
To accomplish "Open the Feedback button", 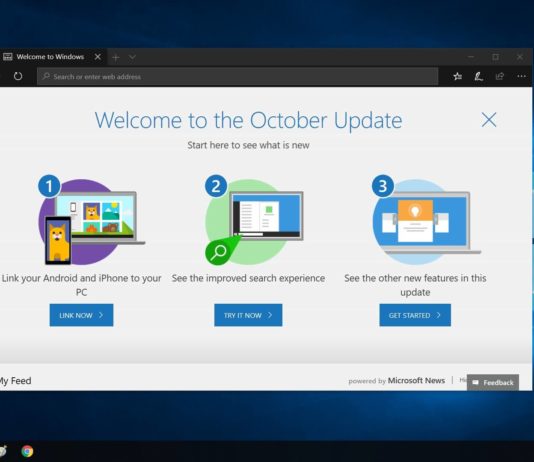I will point(493,383).
